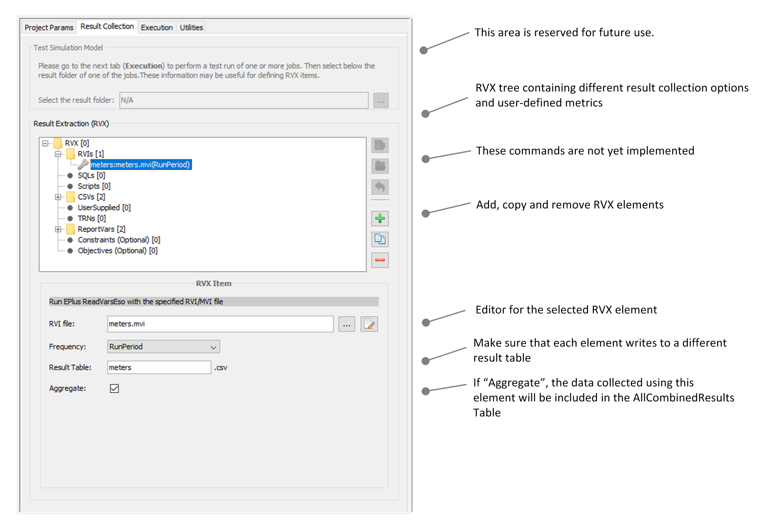
Task: Select meters:meters.mvi(RunPeriod) tree item
Action: point(141,164)
